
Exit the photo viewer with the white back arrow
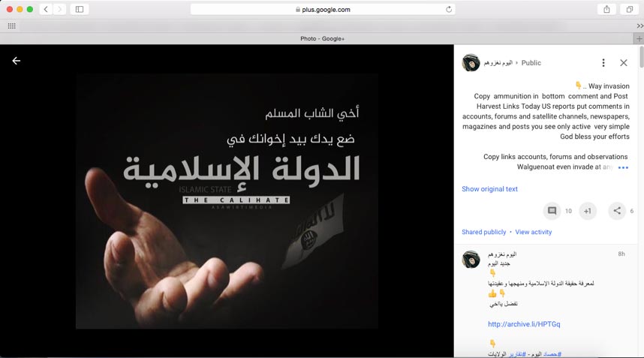pyautogui.click(x=17, y=61)
